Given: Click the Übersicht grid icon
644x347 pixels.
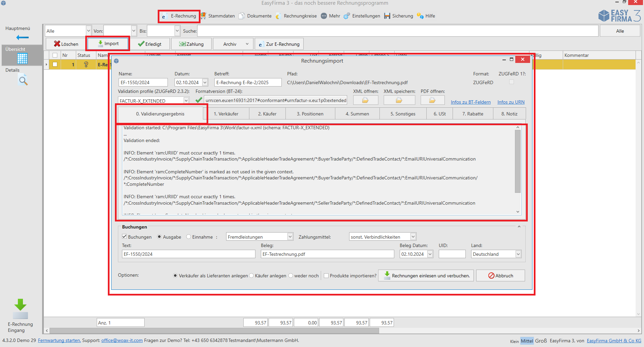Looking at the screenshot, I should [x=22, y=59].
